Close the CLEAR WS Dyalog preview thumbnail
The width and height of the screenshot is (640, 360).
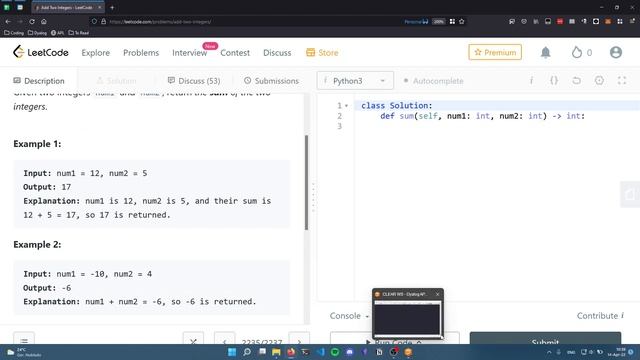pyautogui.click(x=438, y=294)
